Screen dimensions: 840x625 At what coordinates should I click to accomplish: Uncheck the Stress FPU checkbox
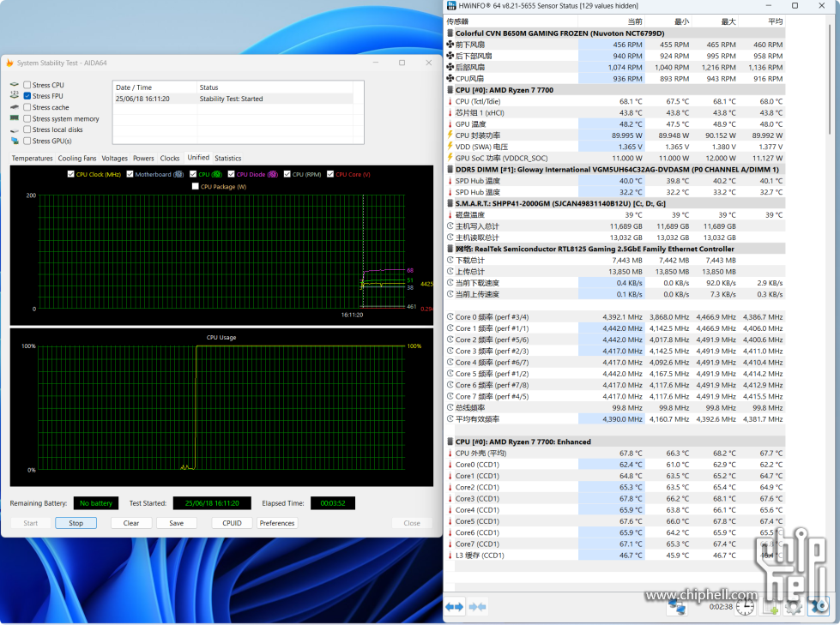(27, 96)
